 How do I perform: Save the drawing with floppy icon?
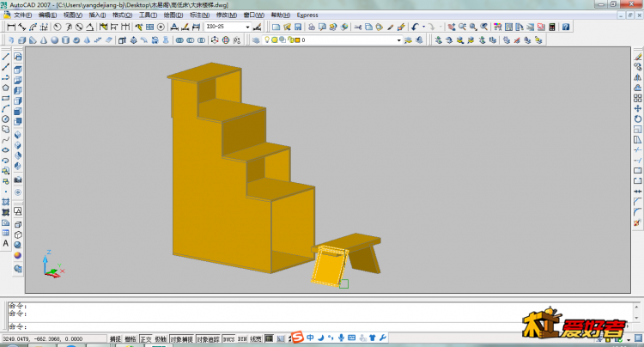point(298,27)
